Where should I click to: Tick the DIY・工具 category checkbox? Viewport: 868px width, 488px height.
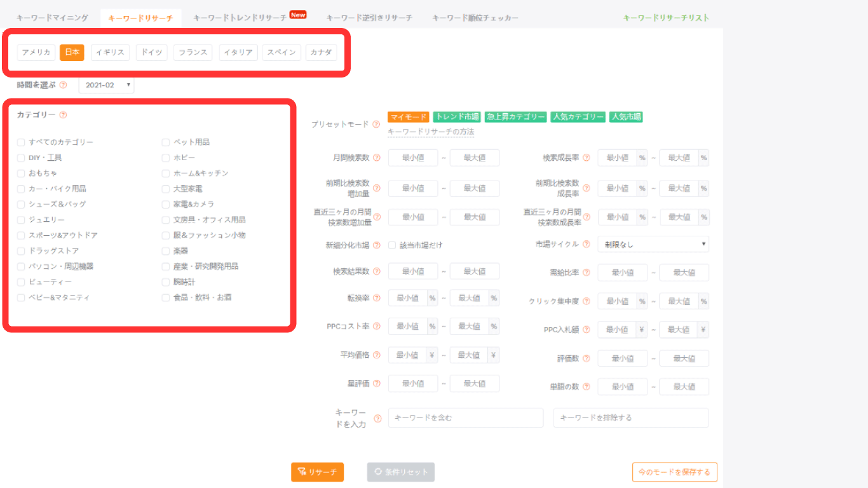coord(21,158)
